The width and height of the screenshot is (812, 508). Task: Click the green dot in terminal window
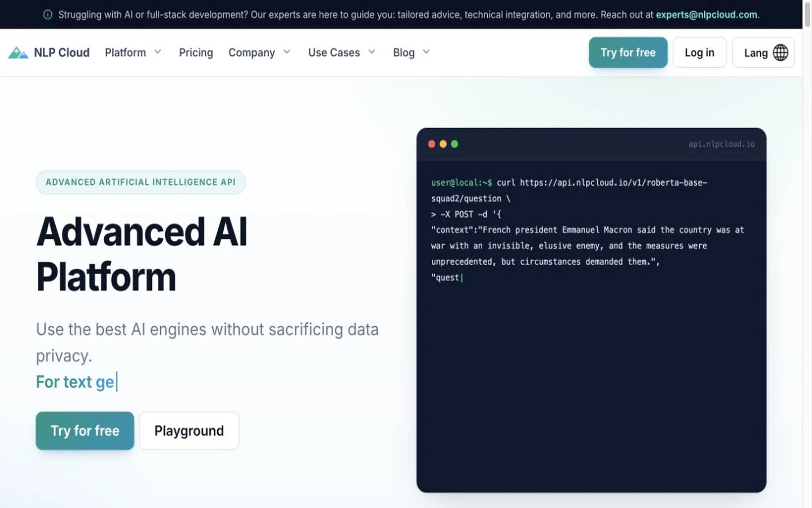(x=454, y=144)
